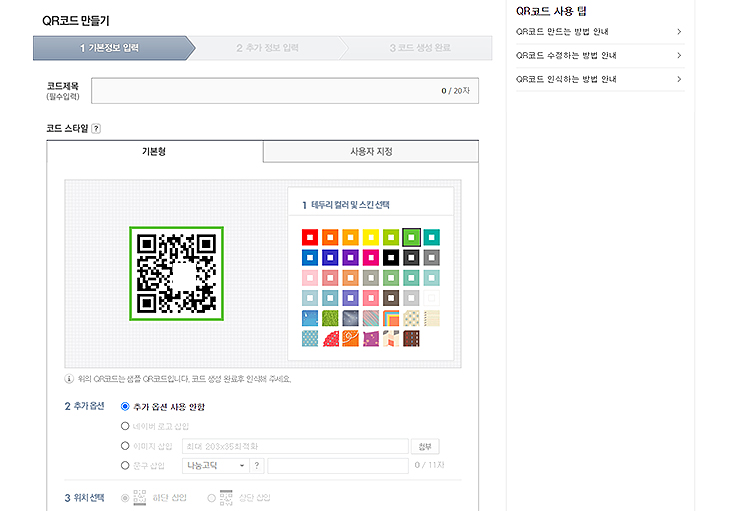Pick the beige skin with blue polka dots
The height and width of the screenshot is (511, 740).
tap(411, 318)
